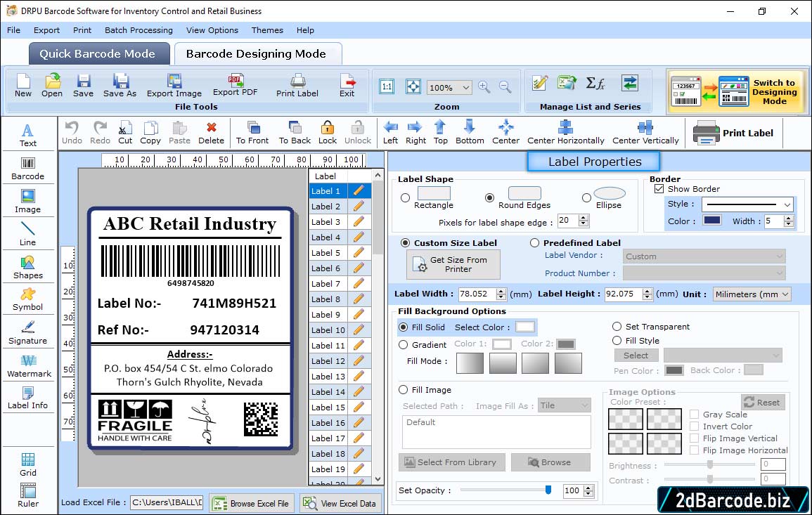Open the File menu
812x515 pixels.
[x=13, y=30]
